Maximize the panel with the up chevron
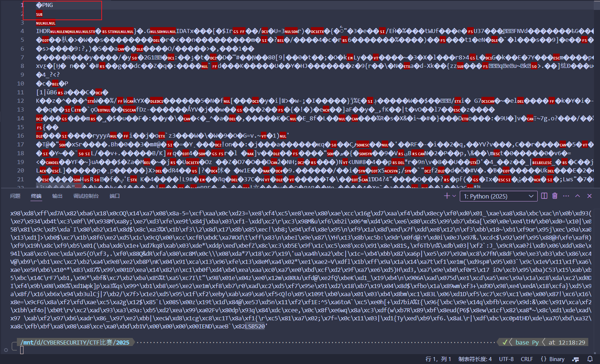600x364 pixels. tap(578, 196)
